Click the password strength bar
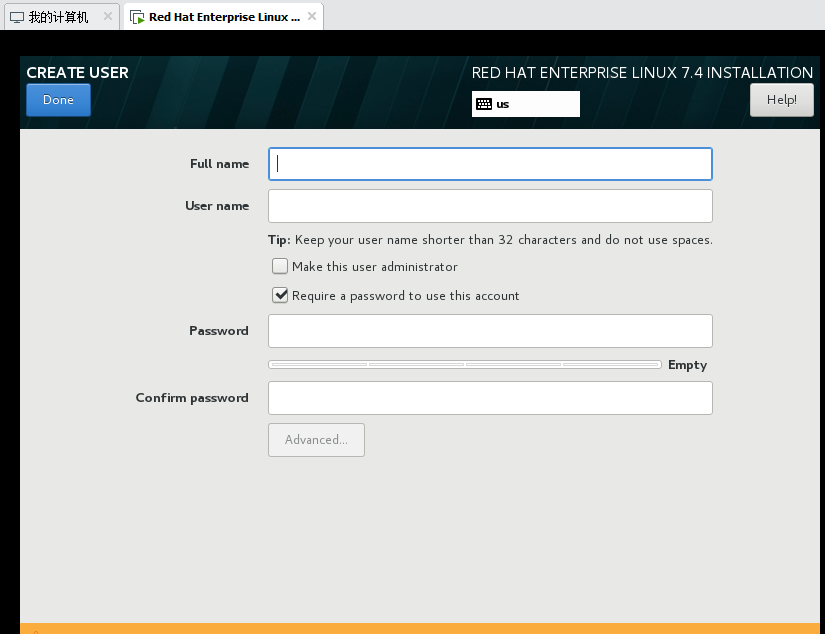Viewport: 825px width, 634px height. (465, 365)
